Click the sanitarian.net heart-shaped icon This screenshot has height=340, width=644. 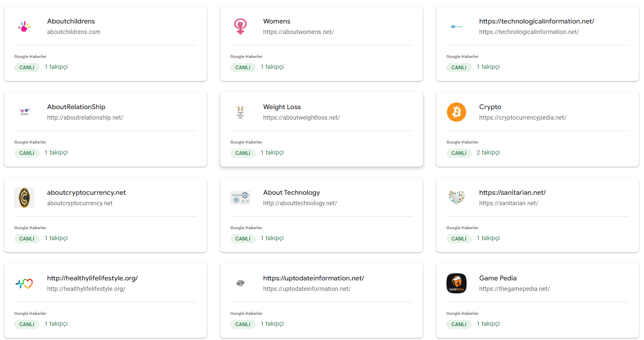click(457, 198)
